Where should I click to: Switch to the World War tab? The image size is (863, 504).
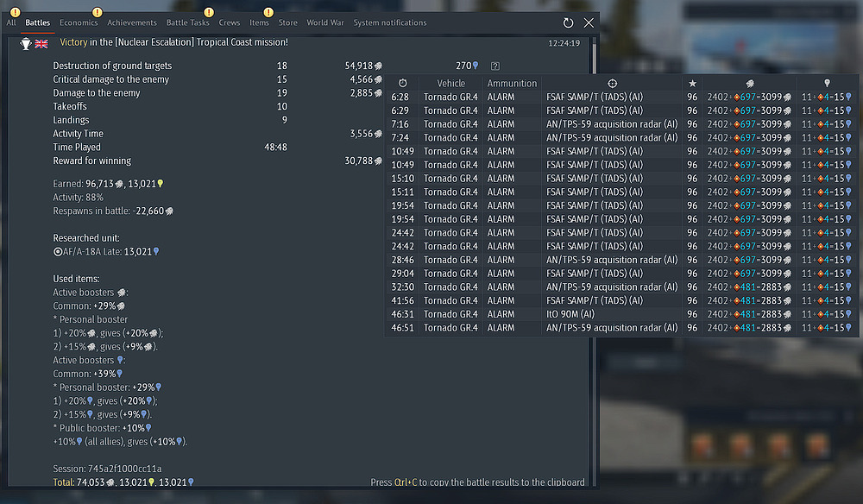tap(325, 22)
